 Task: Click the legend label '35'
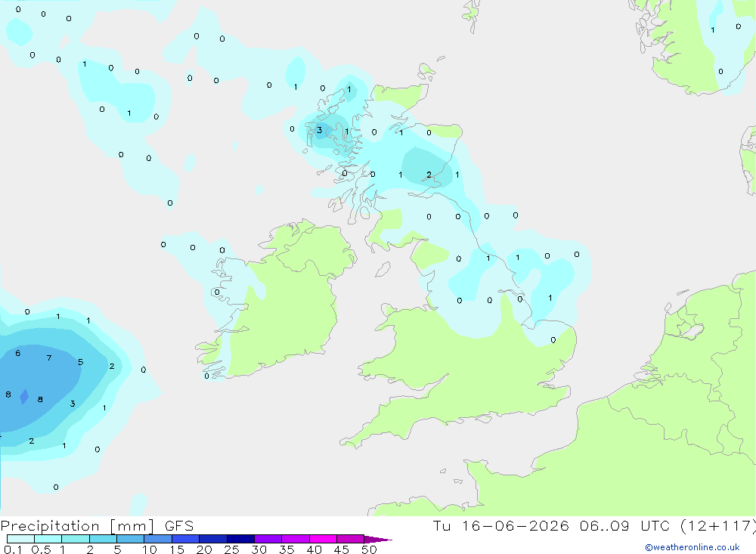click(287, 549)
